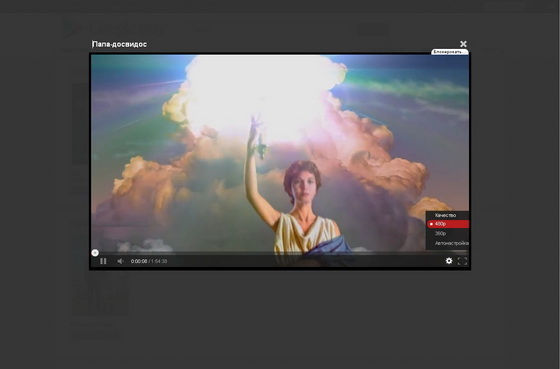
Task: Select 480p quality option
Action: (448, 224)
